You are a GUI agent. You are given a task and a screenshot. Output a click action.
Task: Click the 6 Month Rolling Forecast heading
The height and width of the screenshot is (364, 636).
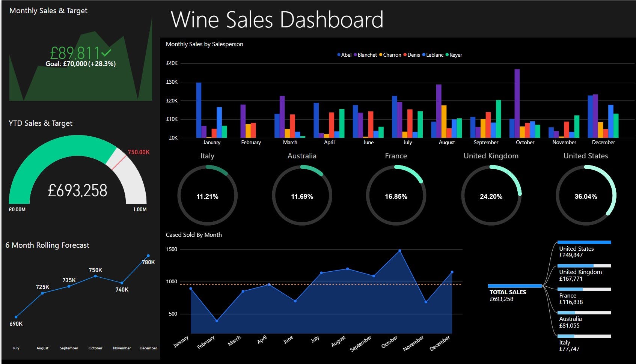point(47,245)
